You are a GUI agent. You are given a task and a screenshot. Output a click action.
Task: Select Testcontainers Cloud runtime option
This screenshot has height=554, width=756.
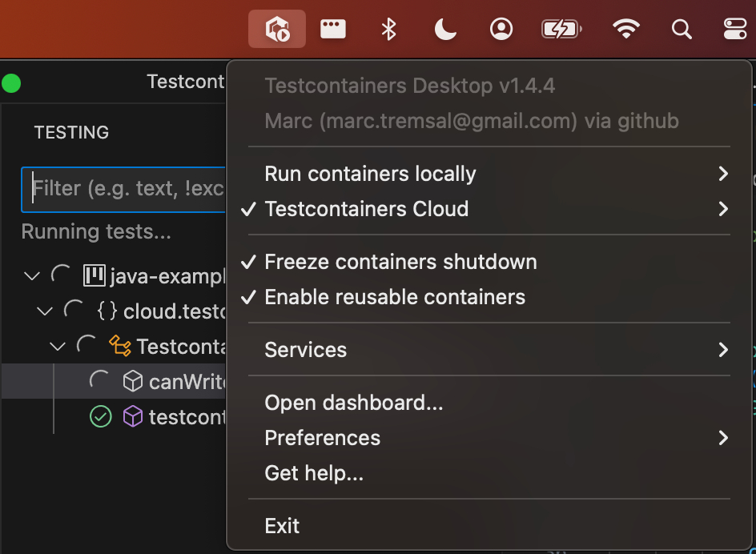[x=489, y=209]
